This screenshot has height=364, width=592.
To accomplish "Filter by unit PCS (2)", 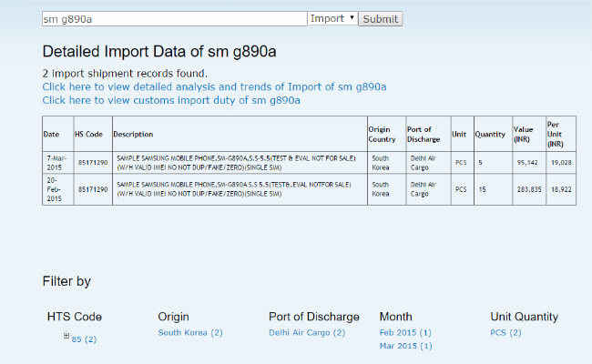I will coord(505,332).
